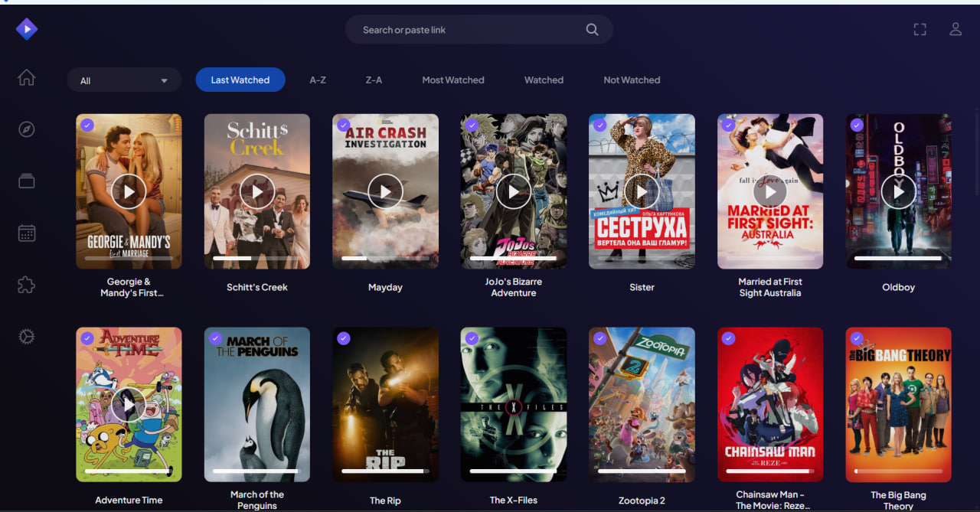Filter library by Not Watched
Image resolution: width=980 pixels, height=512 pixels.
pyautogui.click(x=632, y=80)
